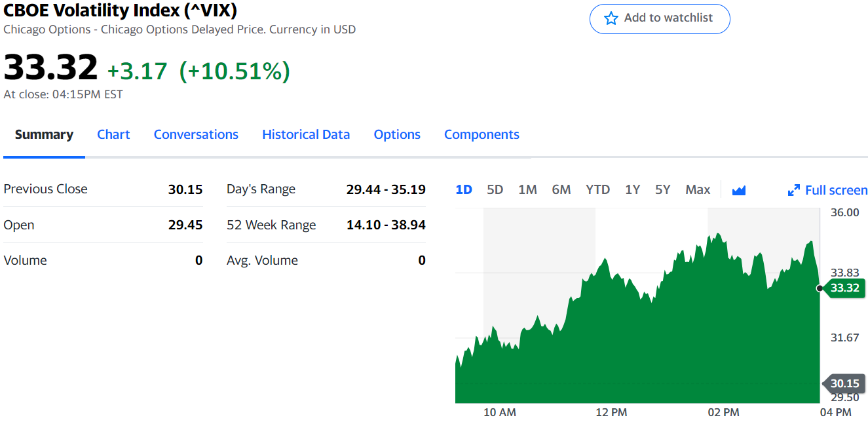868x424 pixels.
Task: Click the 31.67 y-axis label
Action: click(x=845, y=337)
